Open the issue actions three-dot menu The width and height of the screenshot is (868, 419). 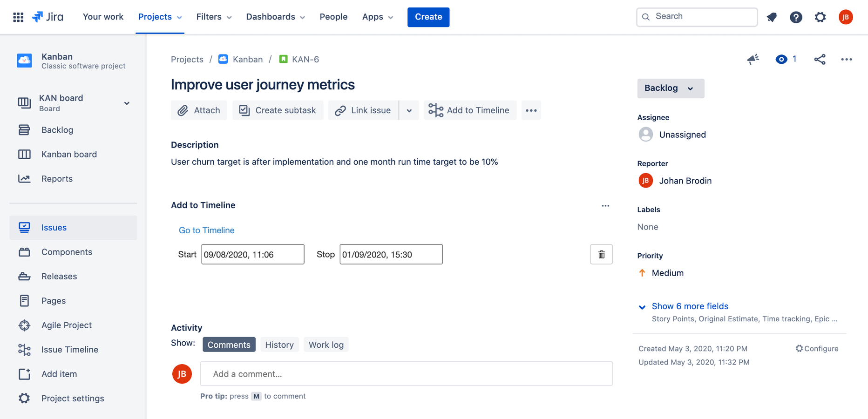pyautogui.click(x=846, y=59)
